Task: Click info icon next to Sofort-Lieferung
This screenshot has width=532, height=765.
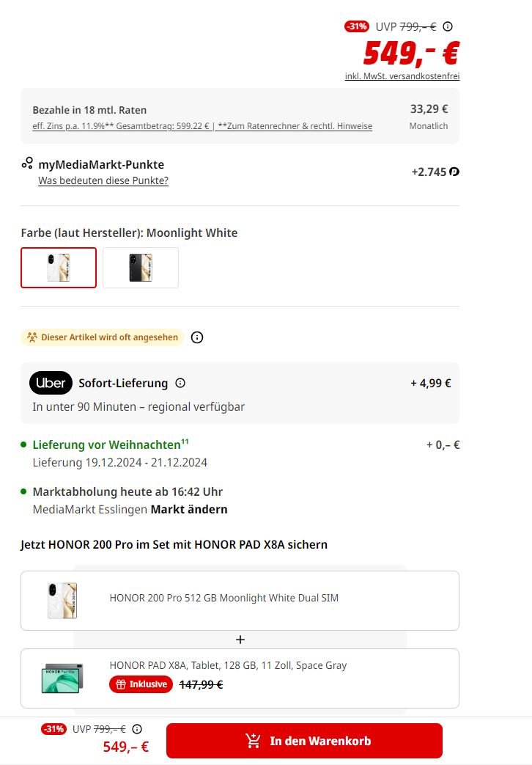Action: (x=180, y=383)
